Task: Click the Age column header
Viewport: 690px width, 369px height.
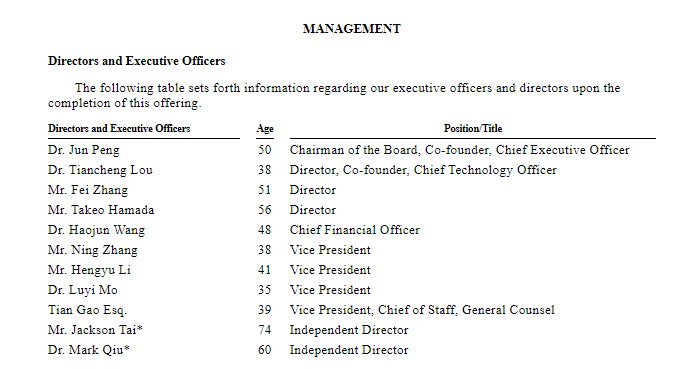Action: click(265, 128)
